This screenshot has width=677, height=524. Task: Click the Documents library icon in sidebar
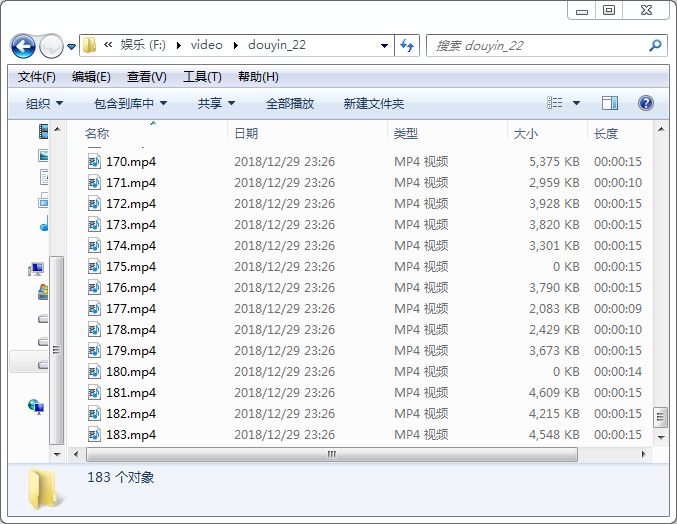tap(44, 177)
